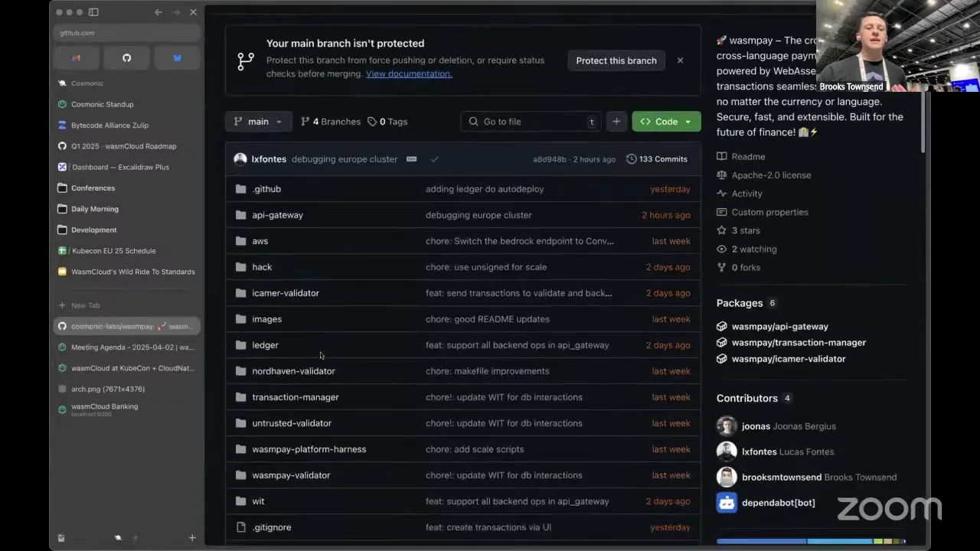Click the Protect this branch button

pos(616,60)
